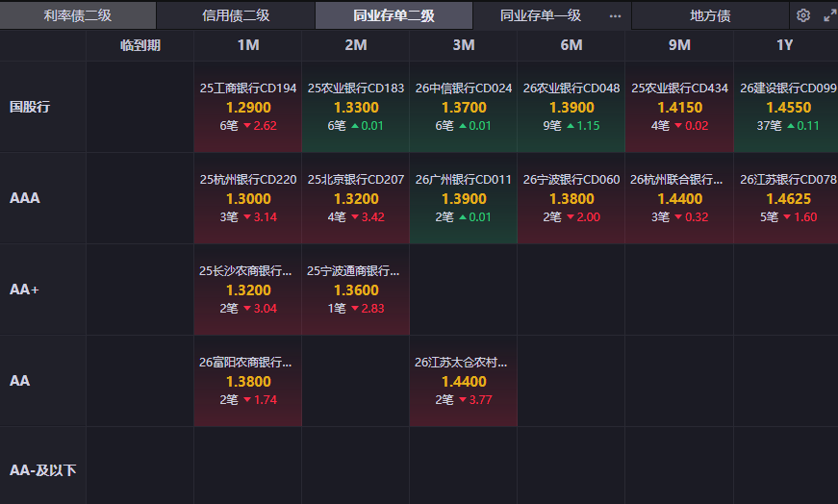Open the 25工商银行CD194 cell

tap(248, 107)
